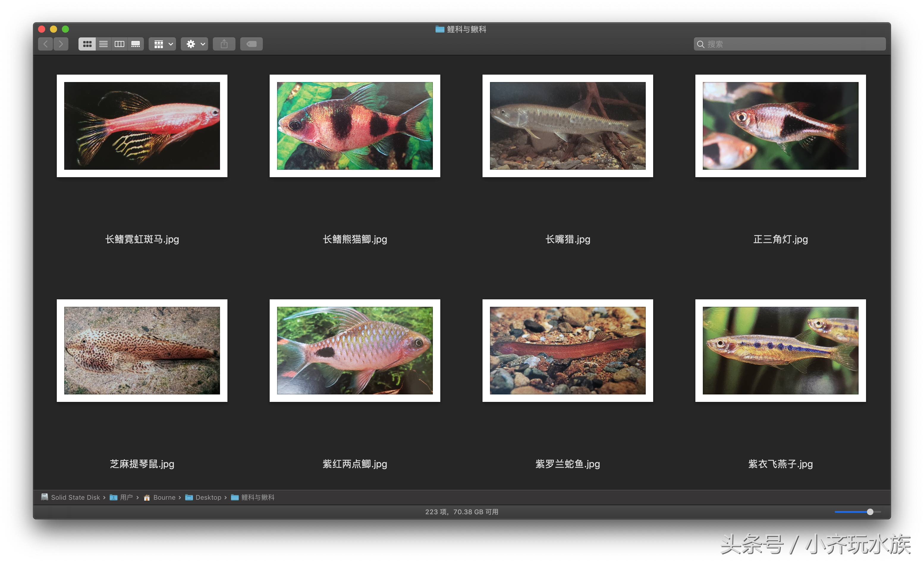Click the magnifier icon in search field
This screenshot has width=924, height=563.
pyautogui.click(x=700, y=44)
